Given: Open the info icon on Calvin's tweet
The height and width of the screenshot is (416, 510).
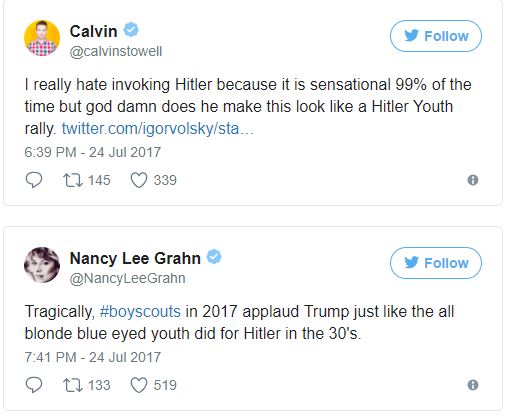Looking at the screenshot, I should (x=473, y=180).
